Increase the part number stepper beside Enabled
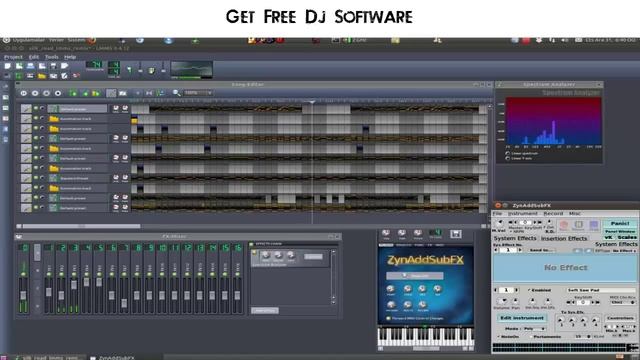 [x=517, y=290]
